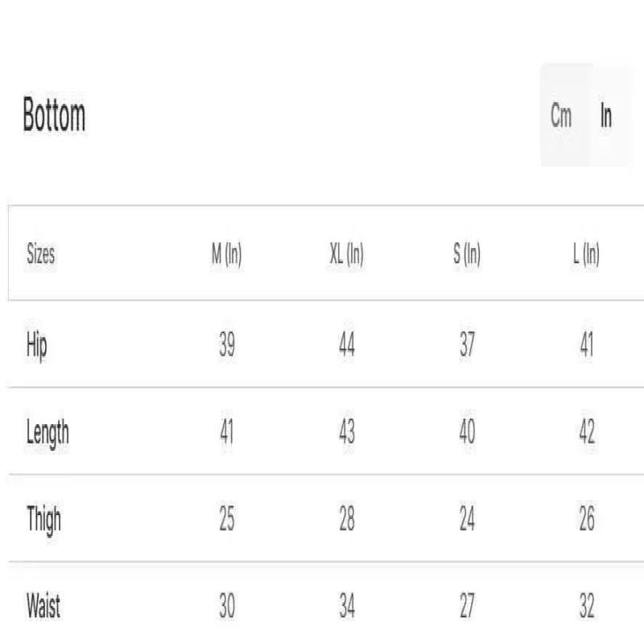
Task: Click the Length value for size S
Action: (x=467, y=432)
